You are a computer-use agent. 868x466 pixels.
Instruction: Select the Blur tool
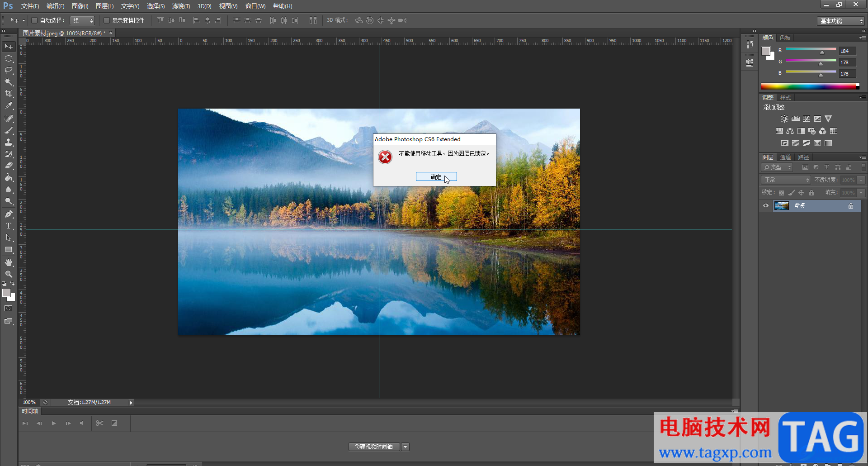point(9,189)
